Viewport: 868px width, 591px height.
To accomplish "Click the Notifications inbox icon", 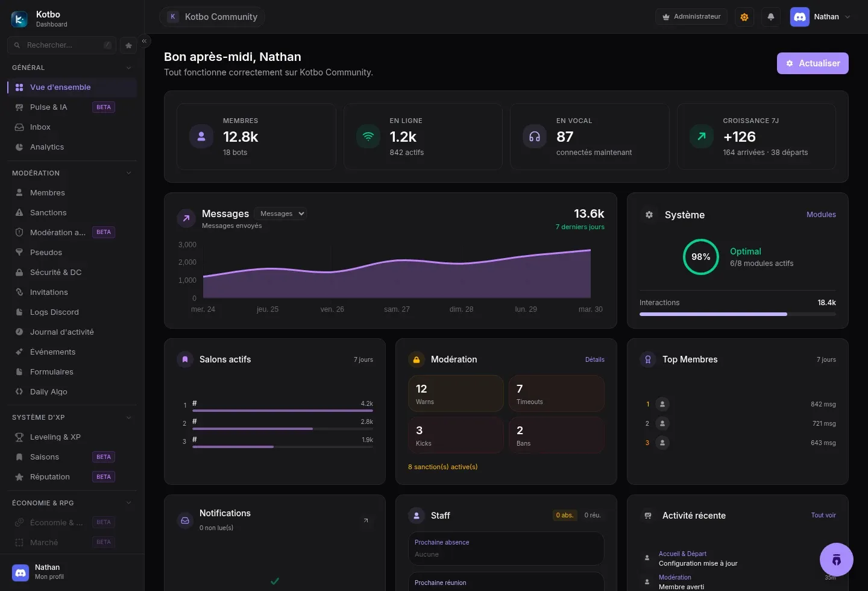I will pos(185,520).
